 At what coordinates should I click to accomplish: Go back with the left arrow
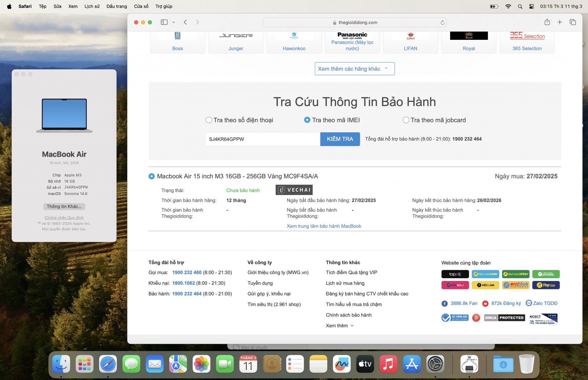coord(185,22)
